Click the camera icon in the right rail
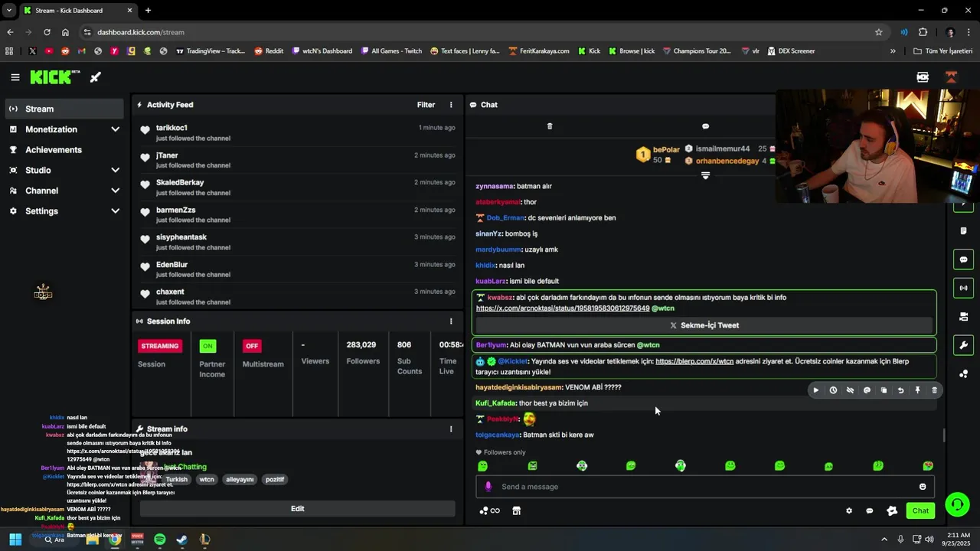The width and height of the screenshot is (980, 551). pos(963,317)
